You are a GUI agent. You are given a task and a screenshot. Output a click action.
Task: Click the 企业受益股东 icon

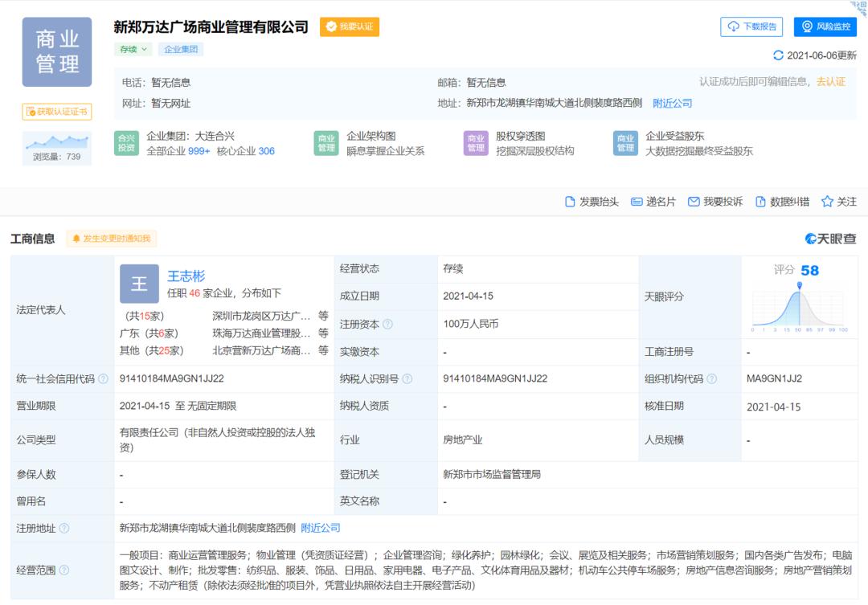pos(625,143)
